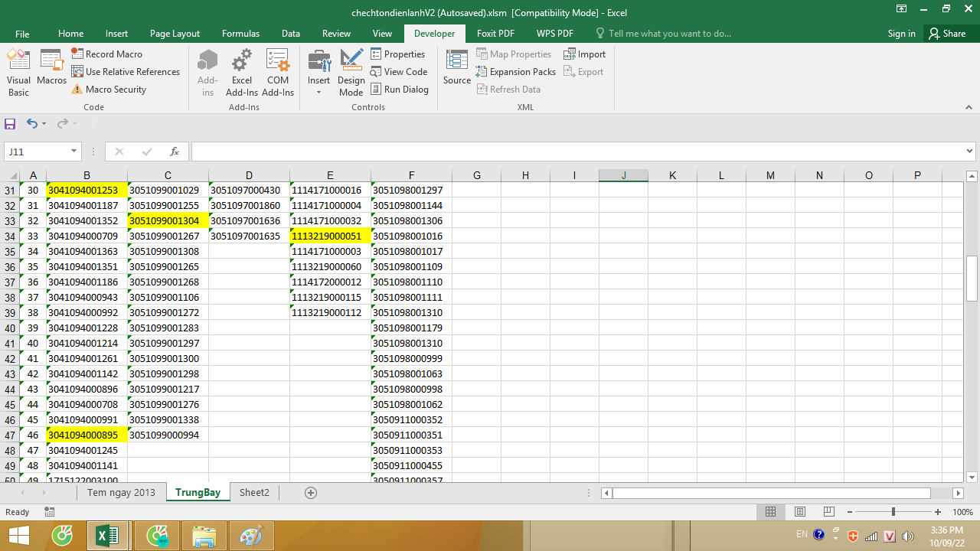Screen dimensions: 980x551
Task: Open the Formulas ribbon tab
Action: (x=240, y=34)
